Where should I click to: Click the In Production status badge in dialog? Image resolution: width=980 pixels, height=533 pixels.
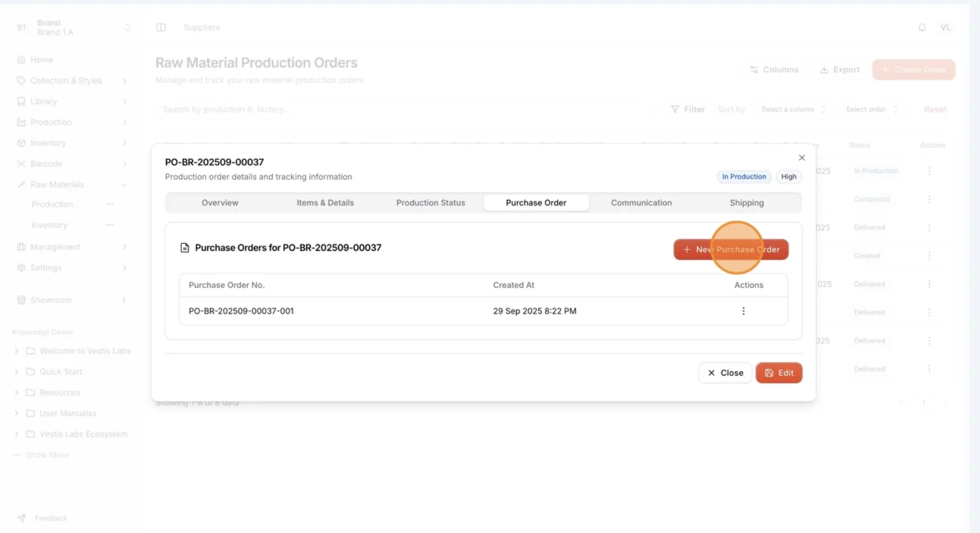pyautogui.click(x=744, y=177)
